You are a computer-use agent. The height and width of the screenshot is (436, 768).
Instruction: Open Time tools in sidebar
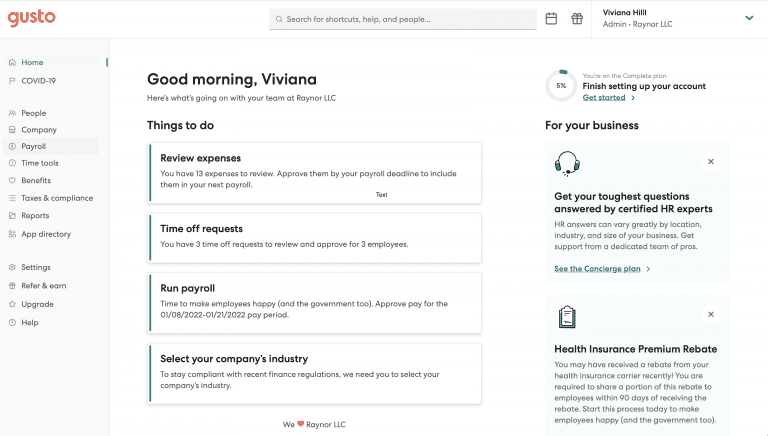pyautogui.click(x=39, y=163)
